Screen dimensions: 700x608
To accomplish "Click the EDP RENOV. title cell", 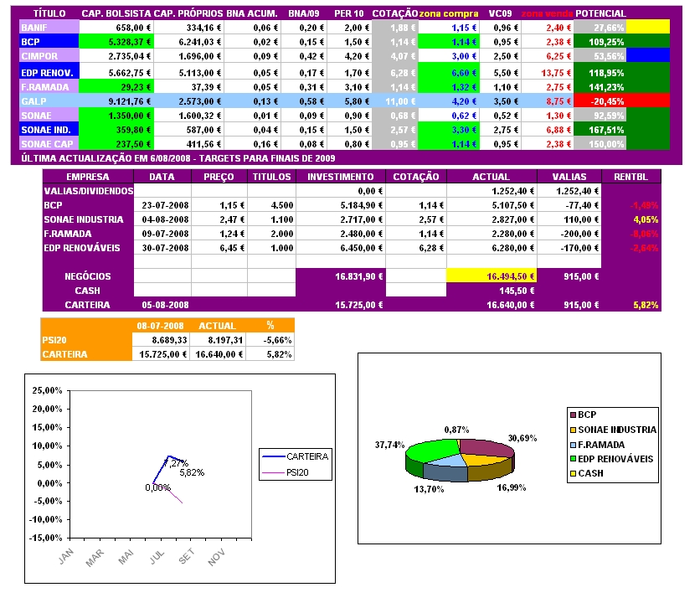I will click(x=49, y=72).
